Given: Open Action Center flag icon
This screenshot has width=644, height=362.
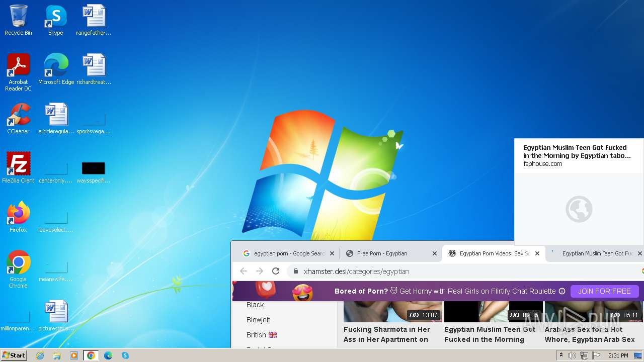Looking at the screenshot, I should 596,355.
